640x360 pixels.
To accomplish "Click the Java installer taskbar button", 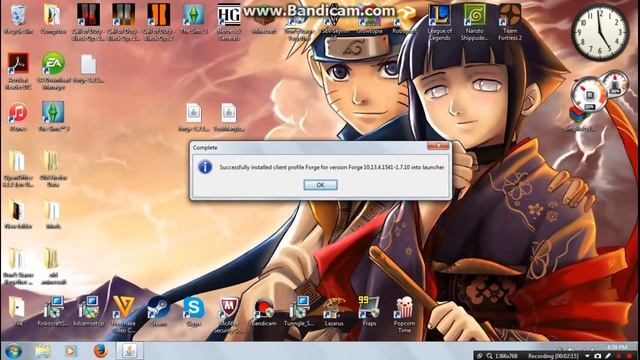I will (x=129, y=351).
